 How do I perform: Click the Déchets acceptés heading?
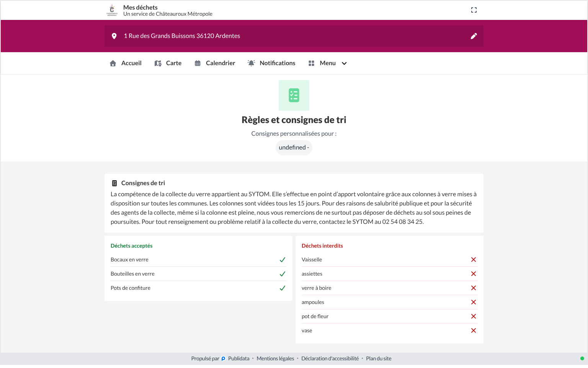[131, 246]
